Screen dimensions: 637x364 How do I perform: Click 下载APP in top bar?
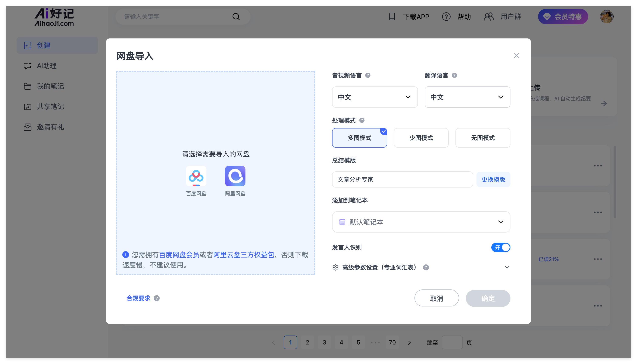[416, 17]
